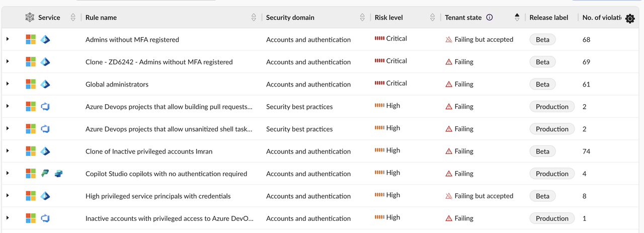Expand the Copilot Studio copilots rule row
Image resolution: width=644 pixels, height=233 pixels.
click(x=8, y=174)
